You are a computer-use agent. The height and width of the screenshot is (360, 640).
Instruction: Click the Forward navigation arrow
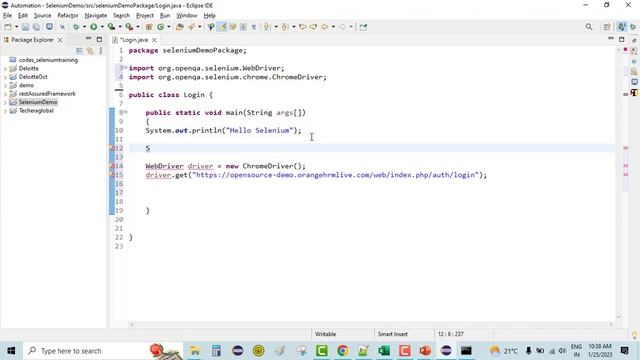pos(342,27)
